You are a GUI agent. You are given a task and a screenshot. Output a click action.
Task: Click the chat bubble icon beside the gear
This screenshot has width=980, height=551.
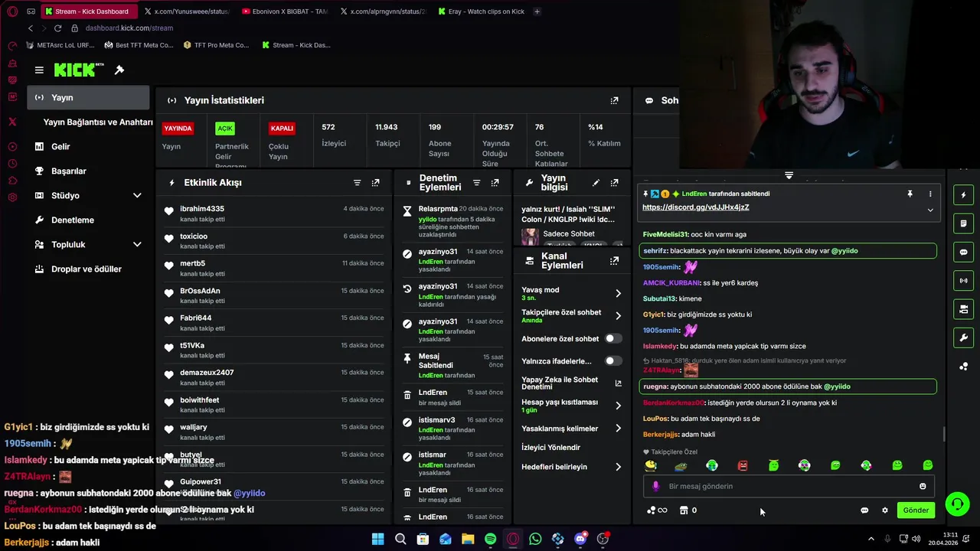click(x=864, y=510)
